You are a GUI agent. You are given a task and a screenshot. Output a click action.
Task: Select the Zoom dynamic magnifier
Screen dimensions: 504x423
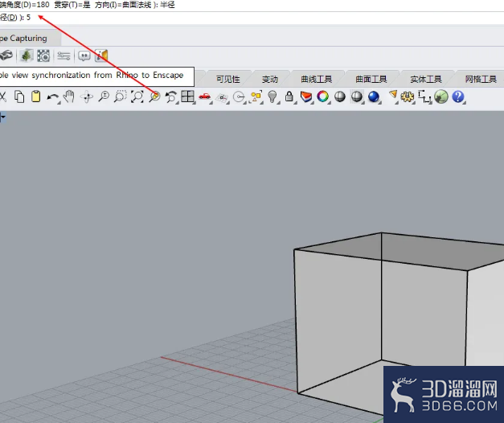pyautogui.click(x=104, y=97)
